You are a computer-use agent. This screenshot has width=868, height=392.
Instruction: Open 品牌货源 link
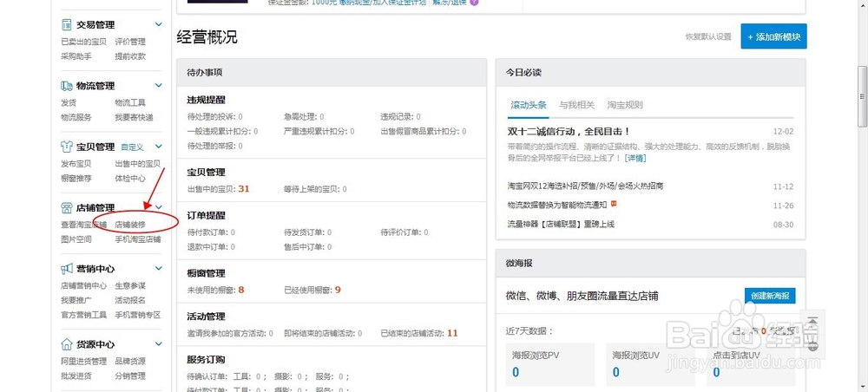pos(130,362)
